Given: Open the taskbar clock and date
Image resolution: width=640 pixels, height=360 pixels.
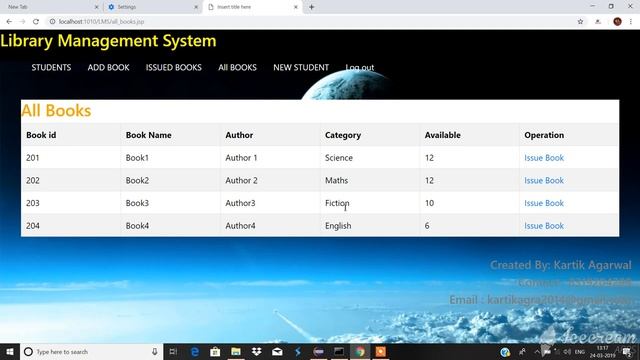Looking at the screenshot, I should 602,352.
